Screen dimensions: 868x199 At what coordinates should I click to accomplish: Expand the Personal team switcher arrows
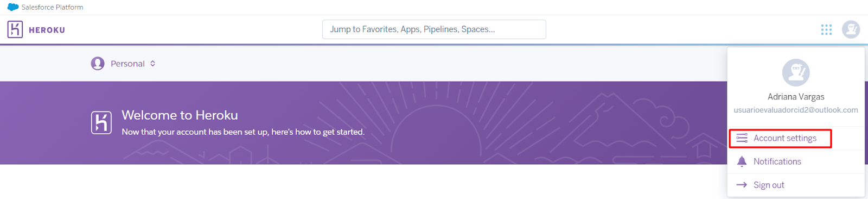153,64
